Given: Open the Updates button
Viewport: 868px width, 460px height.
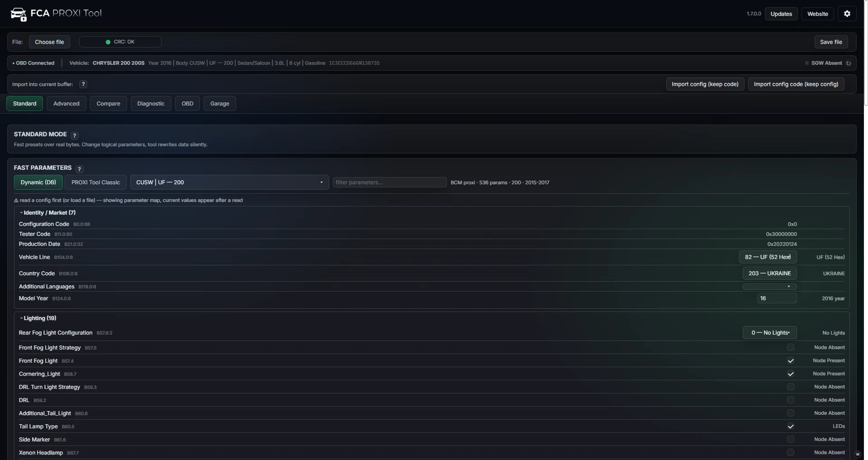Looking at the screenshot, I should pos(781,14).
